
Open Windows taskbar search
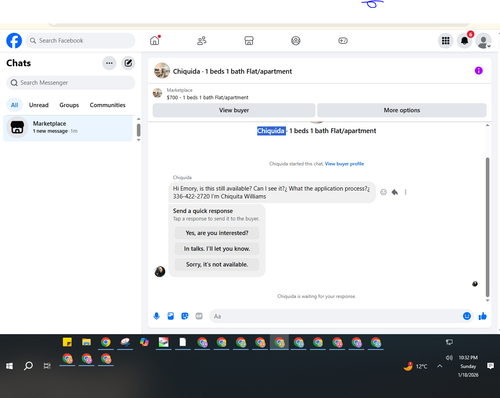(28, 366)
